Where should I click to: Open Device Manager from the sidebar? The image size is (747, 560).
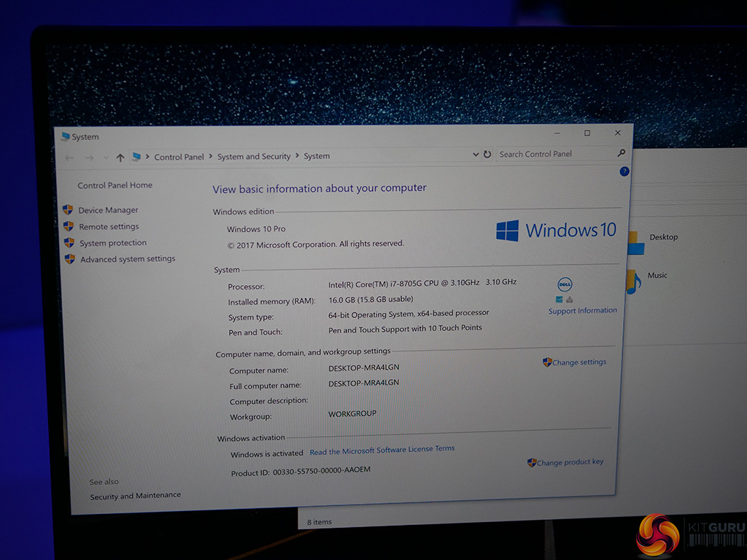tap(108, 210)
